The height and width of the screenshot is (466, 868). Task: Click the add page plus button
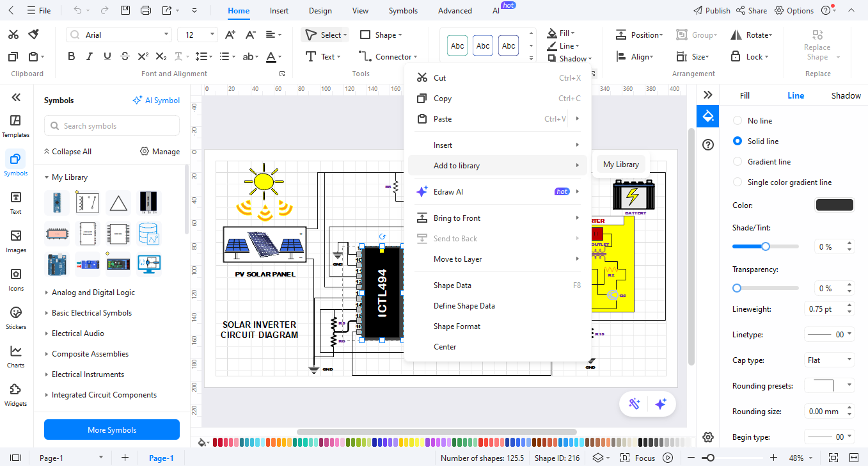pos(125,458)
